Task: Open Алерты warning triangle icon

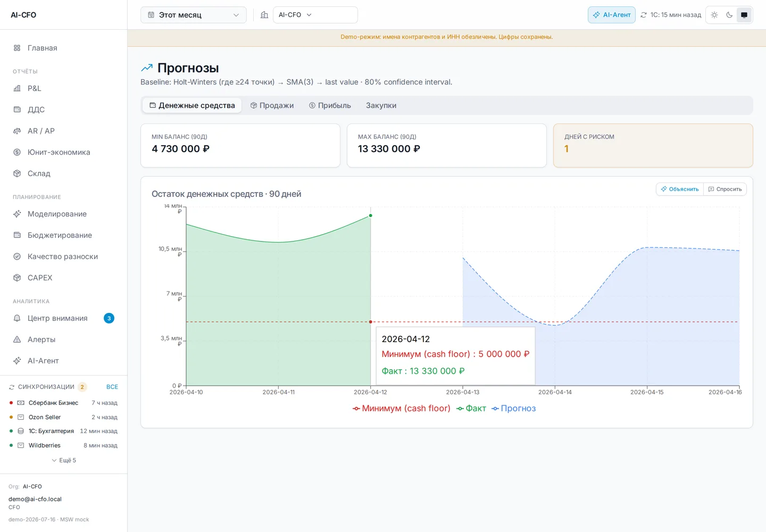Action: pos(17,339)
